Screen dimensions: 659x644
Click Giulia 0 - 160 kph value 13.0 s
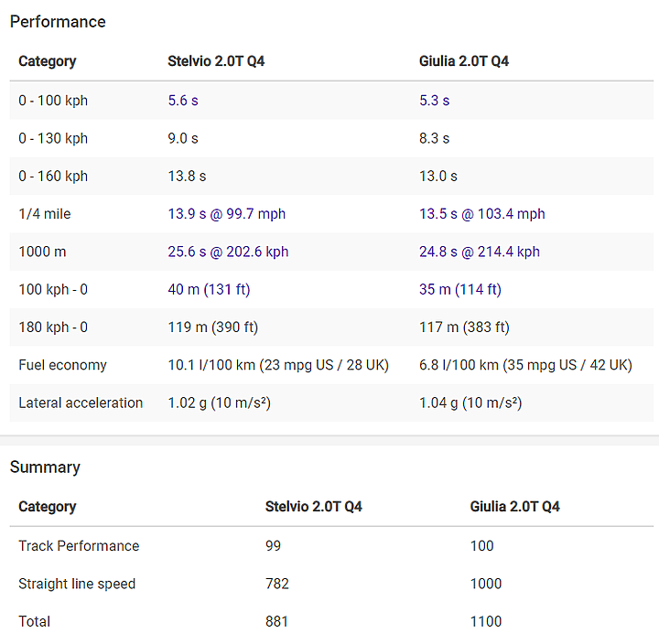(x=438, y=177)
